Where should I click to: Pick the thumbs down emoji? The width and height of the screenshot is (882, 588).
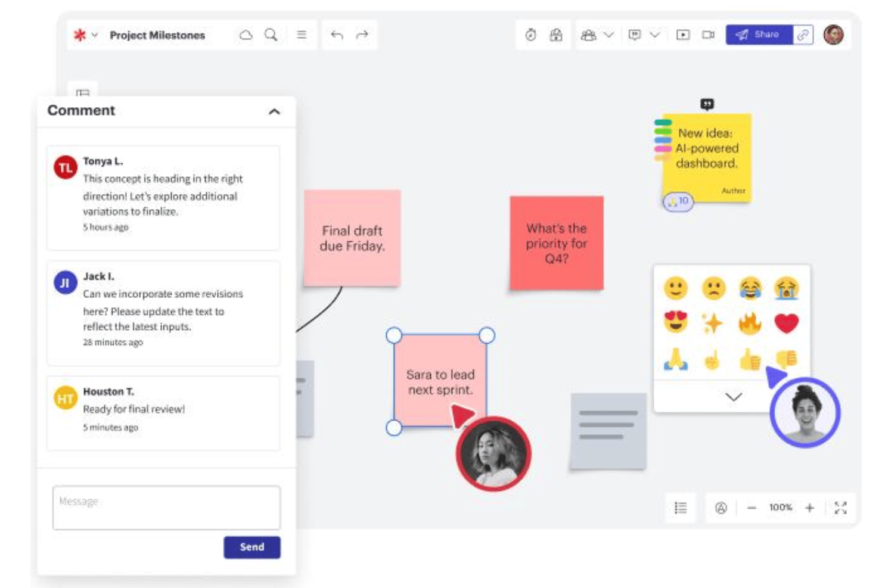coord(787,358)
